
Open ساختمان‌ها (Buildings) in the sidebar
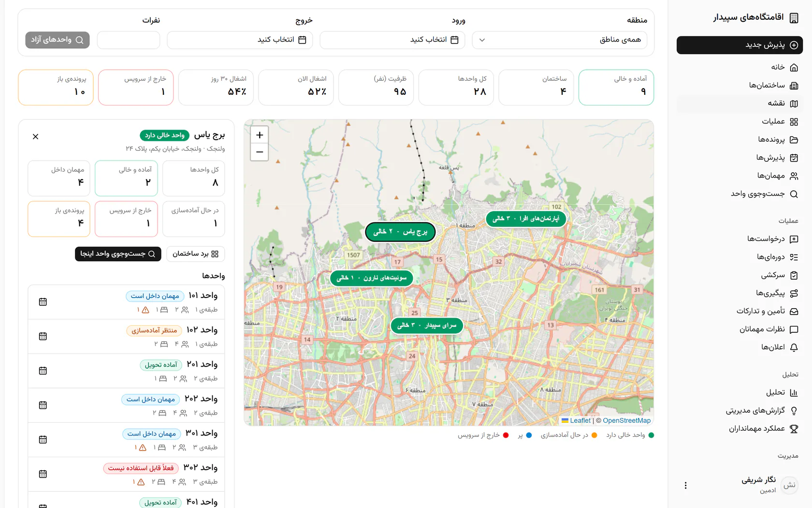tap(739, 85)
